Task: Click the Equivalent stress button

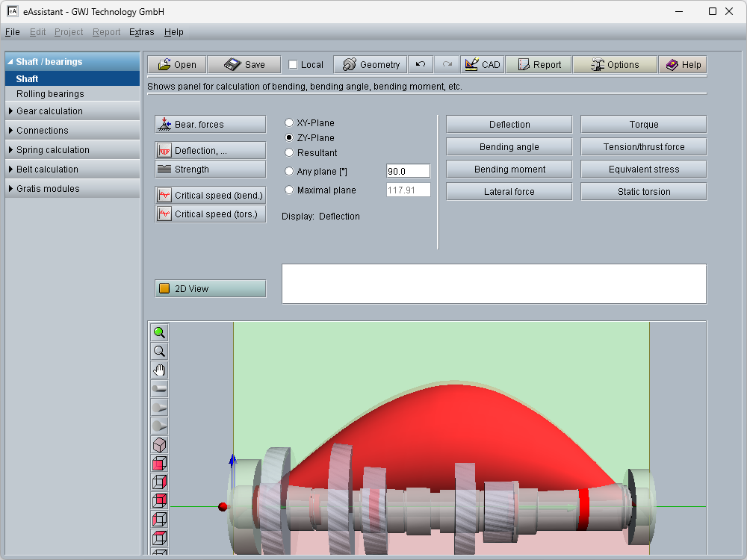Action: point(643,169)
